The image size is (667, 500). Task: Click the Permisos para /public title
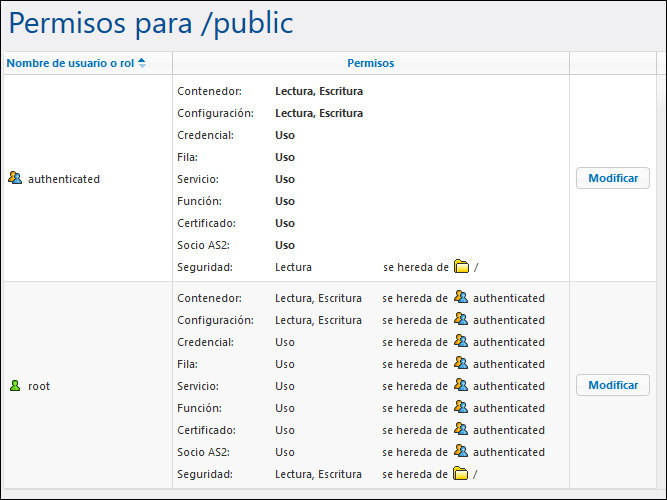click(x=151, y=23)
